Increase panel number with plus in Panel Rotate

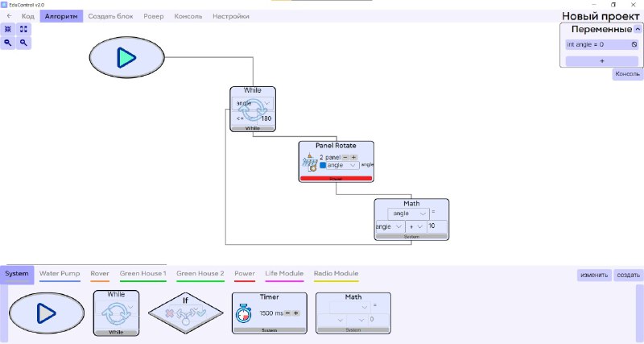tap(353, 157)
